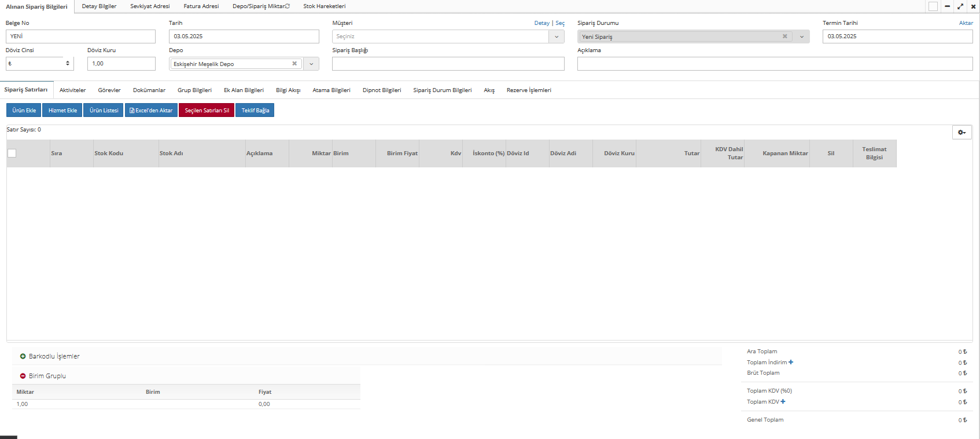This screenshot has width=980, height=439.
Task: Expand the Barkodlu İşlemler section
Action: point(23,357)
